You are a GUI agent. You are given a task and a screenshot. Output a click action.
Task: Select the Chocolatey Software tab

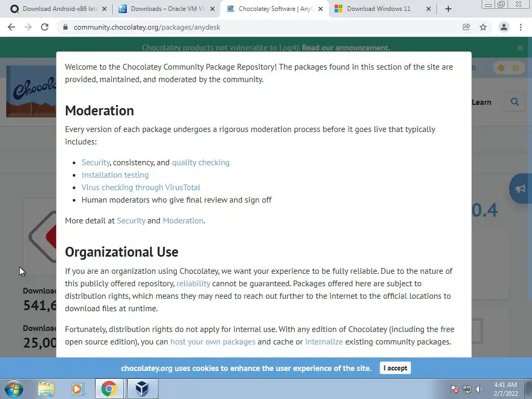[274, 9]
